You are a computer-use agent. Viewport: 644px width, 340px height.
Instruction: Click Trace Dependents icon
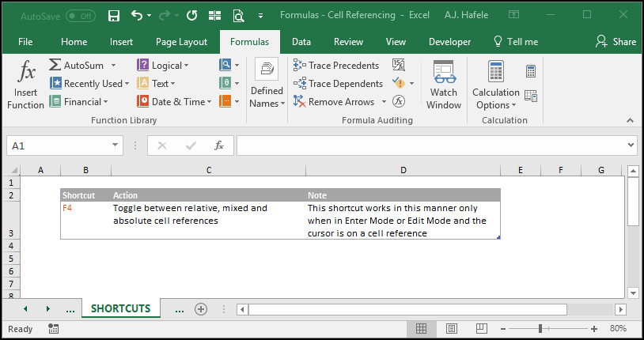coord(299,83)
